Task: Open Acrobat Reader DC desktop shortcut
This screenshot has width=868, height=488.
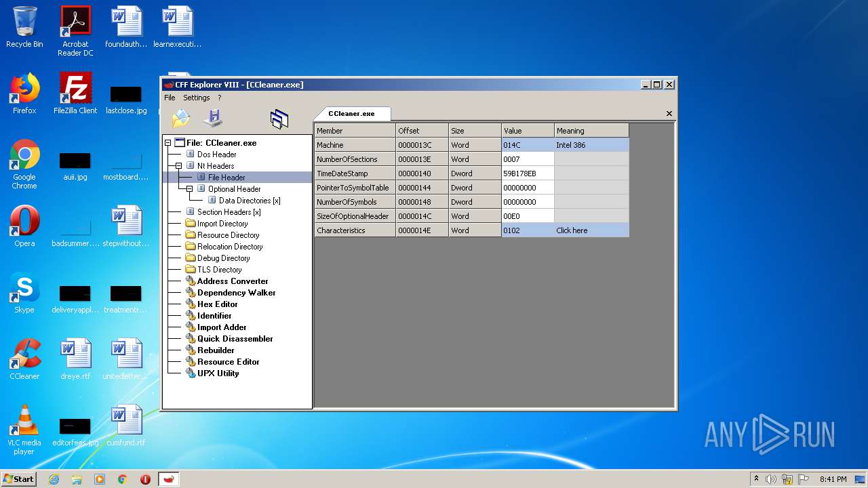Action: [75, 31]
